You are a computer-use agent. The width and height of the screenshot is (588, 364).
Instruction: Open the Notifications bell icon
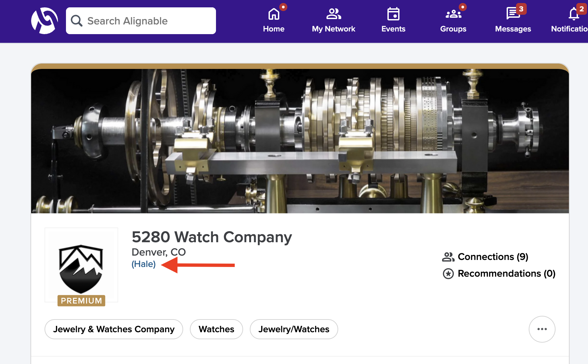click(574, 14)
